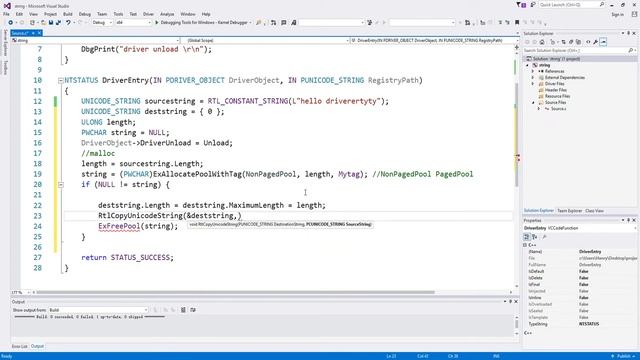
Task: Switch to the Error List tab
Action: [x=19, y=346]
